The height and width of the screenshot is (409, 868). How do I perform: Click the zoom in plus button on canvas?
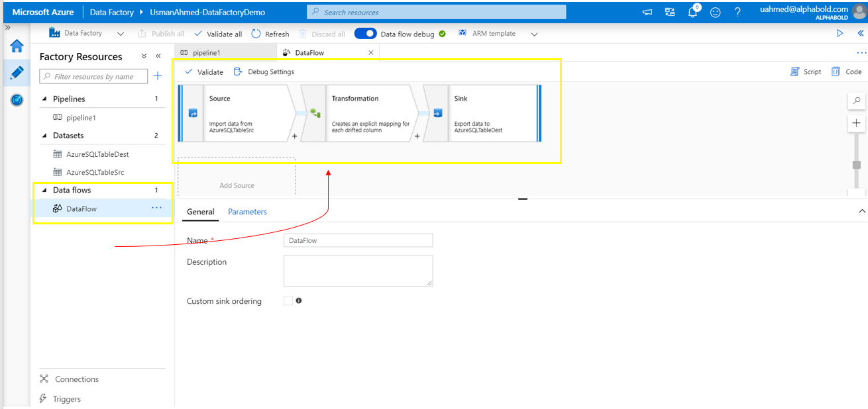(x=857, y=123)
